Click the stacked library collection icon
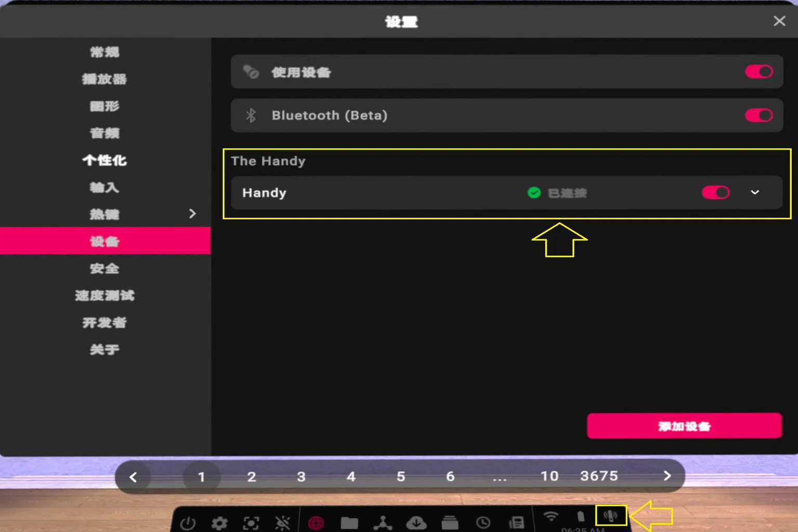The image size is (798, 532). pos(450,523)
